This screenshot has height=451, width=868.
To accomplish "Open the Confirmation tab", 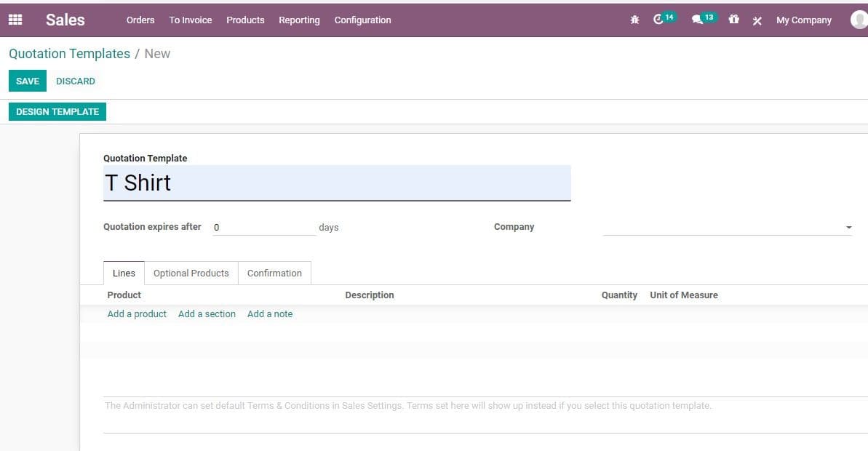I will point(274,273).
